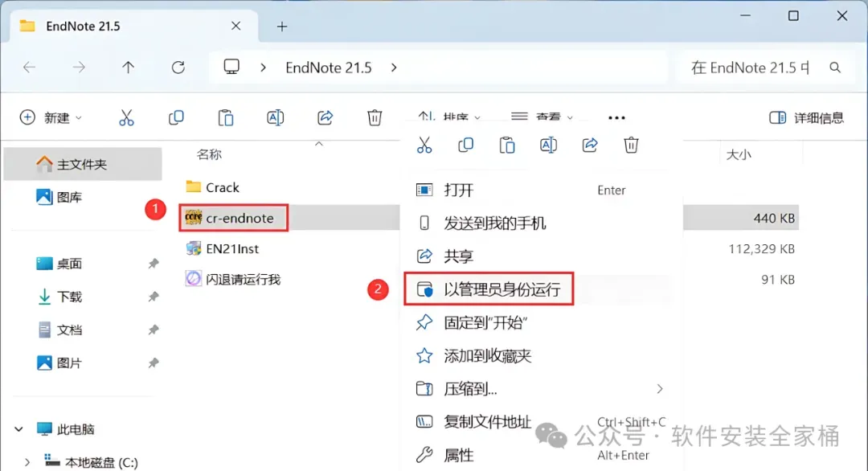Select the cr-endnote file

point(234,218)
